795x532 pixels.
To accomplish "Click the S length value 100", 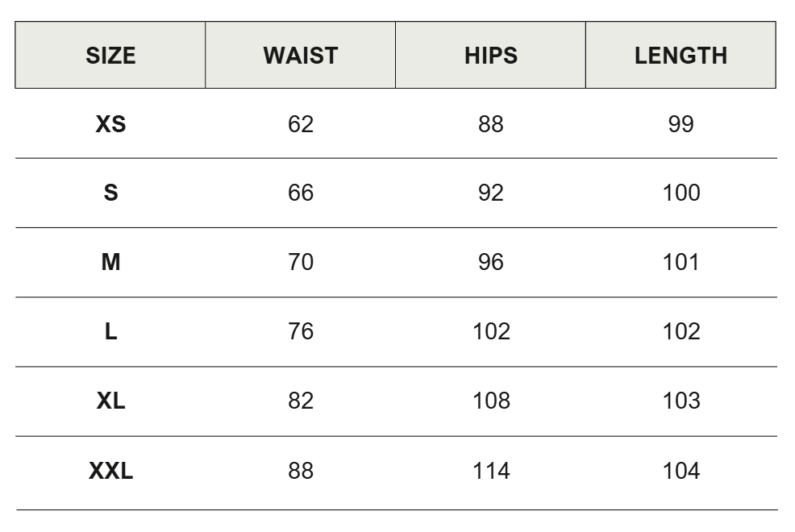I will [x=681, y=193].
